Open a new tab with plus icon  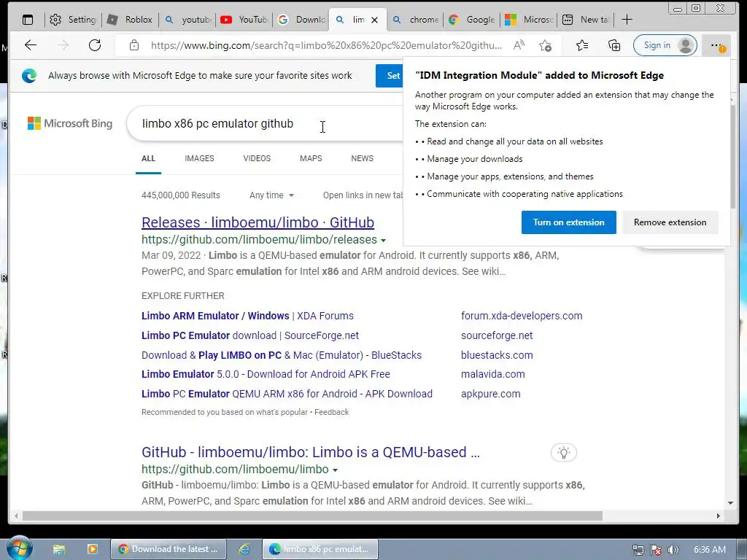tap(627, 20)
